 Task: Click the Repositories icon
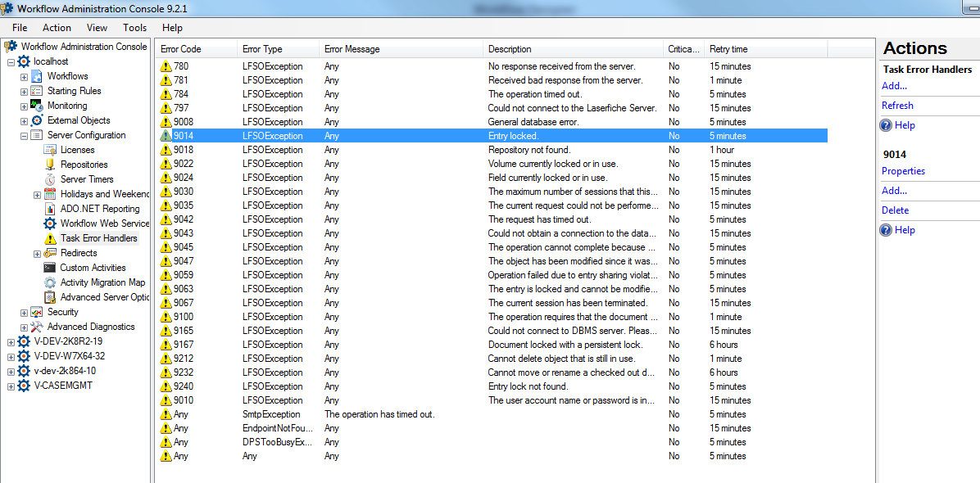click(x=50, y=165)
